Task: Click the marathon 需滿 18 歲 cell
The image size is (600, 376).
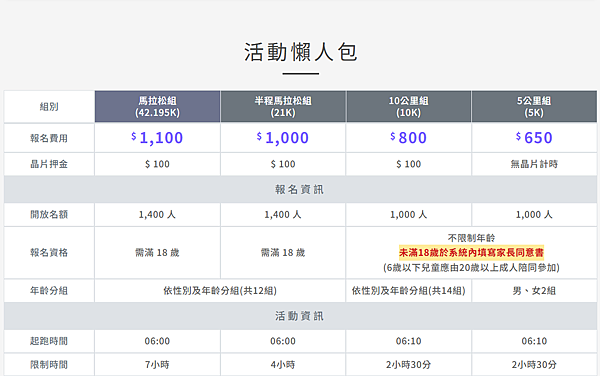Action: coord(157,252)
